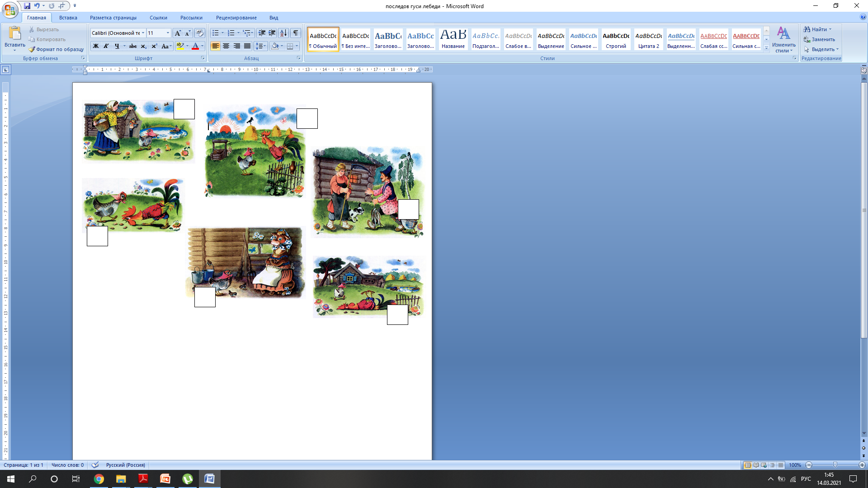Select the peasants by log cabin picture
The image size is (868, 488).
pos(368,192)
